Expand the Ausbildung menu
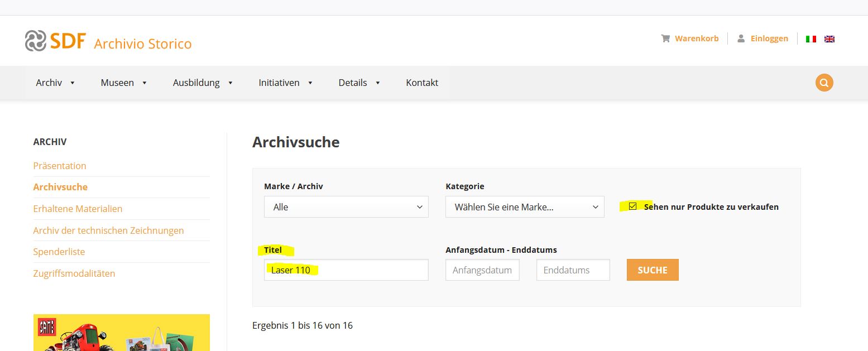Viewport: 868px width, 351px height. tap(203, 83)
